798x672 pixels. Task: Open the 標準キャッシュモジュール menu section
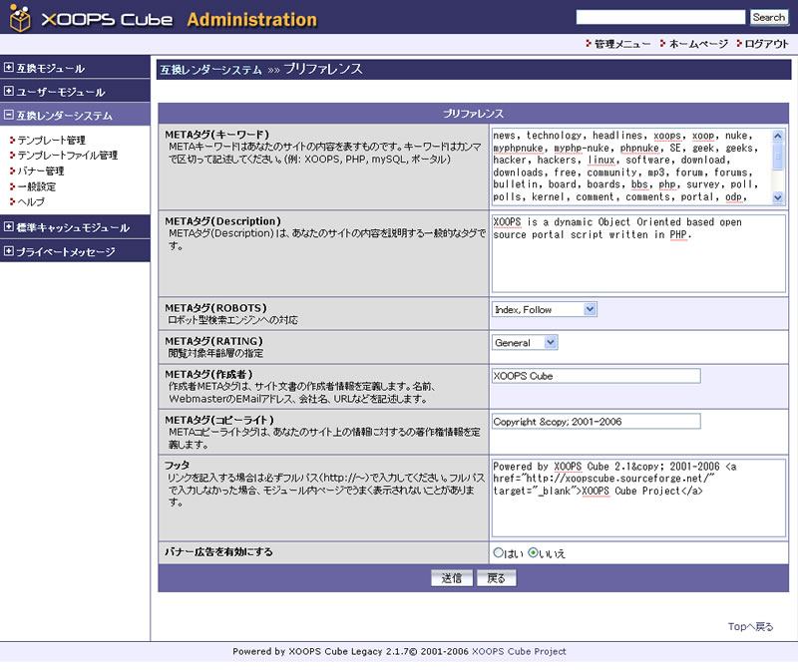click(75, 227)
